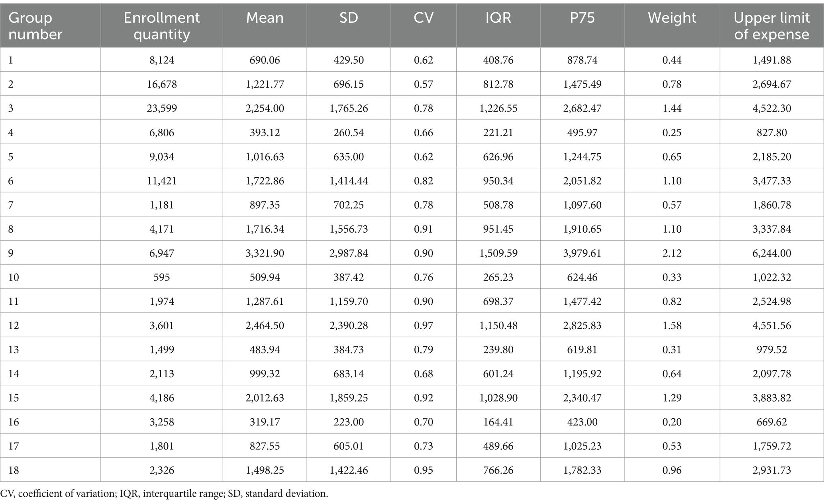Viewport: 824px width, 504px height.
Task: Select the IQR column header
Action: (x=498, y=18)
